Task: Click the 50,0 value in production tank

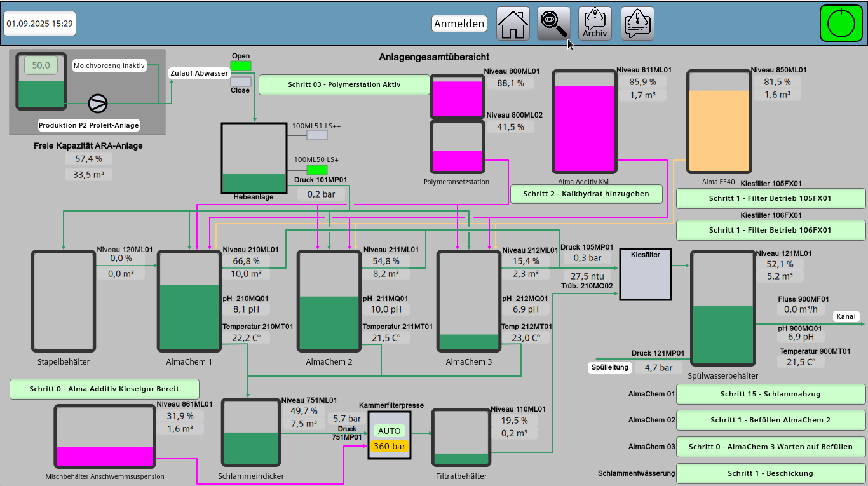Action: tap(41, 65)
